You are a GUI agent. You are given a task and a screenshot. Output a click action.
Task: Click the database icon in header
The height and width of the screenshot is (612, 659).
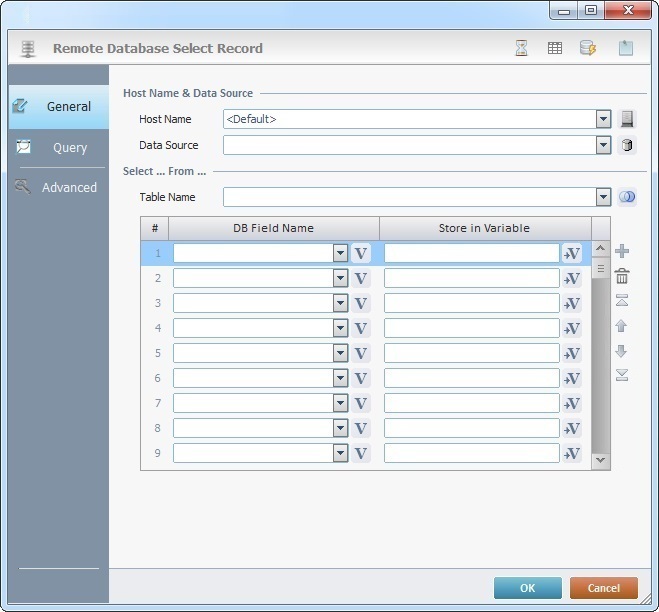[588, 48]
